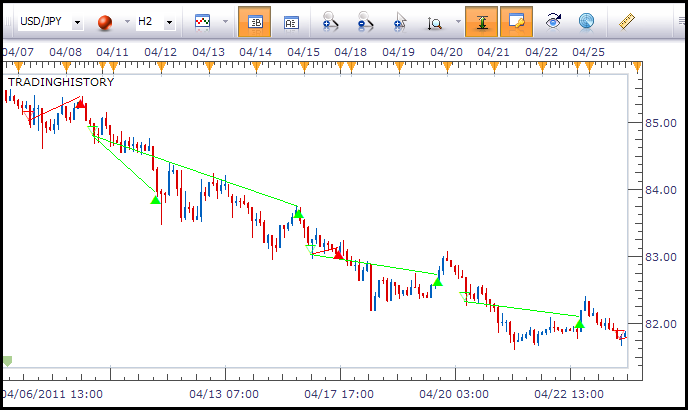Select the ruler measure tool

click(x=628, y=21)
